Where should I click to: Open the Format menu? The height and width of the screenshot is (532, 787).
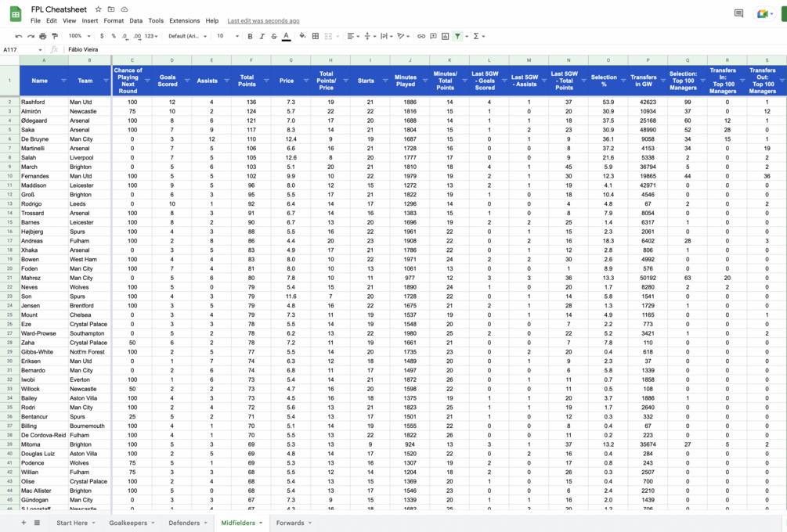pyautogui.click(x=114, y=20)
